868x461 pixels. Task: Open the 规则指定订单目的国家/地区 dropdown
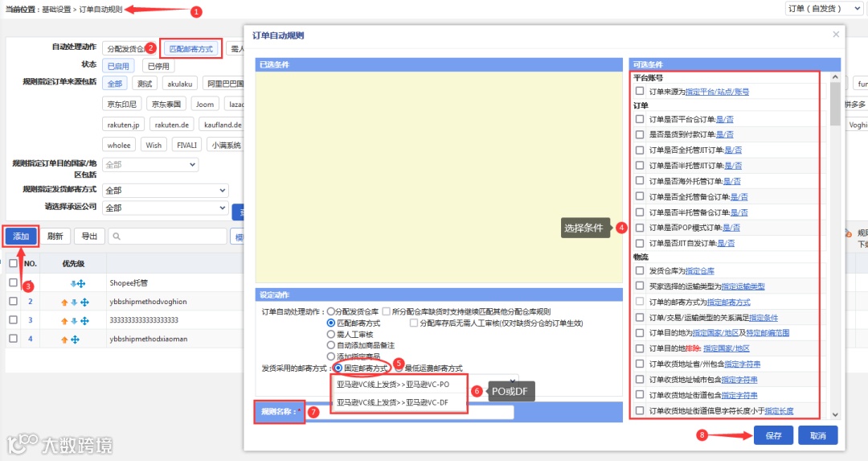click(150, 165)
